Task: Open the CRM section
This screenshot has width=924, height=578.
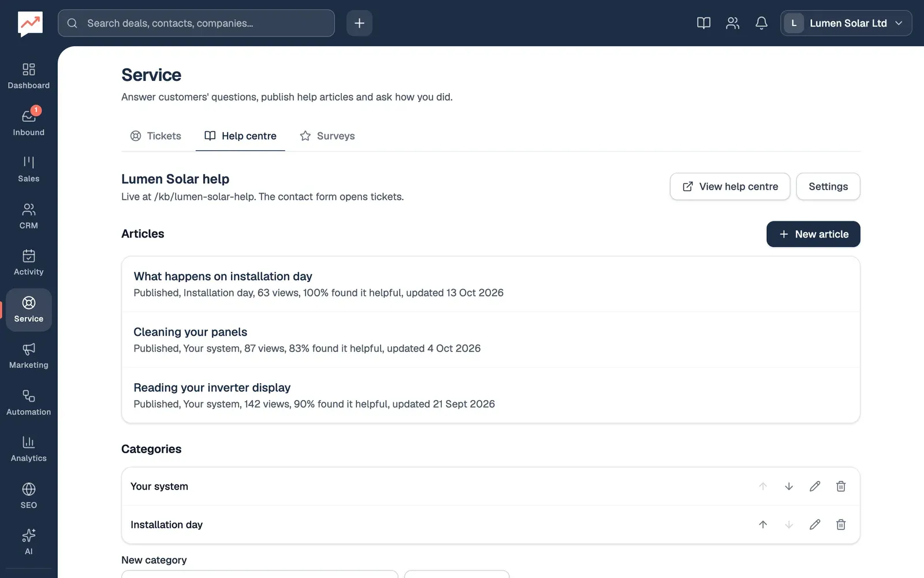Action: [x=28, y=216]
